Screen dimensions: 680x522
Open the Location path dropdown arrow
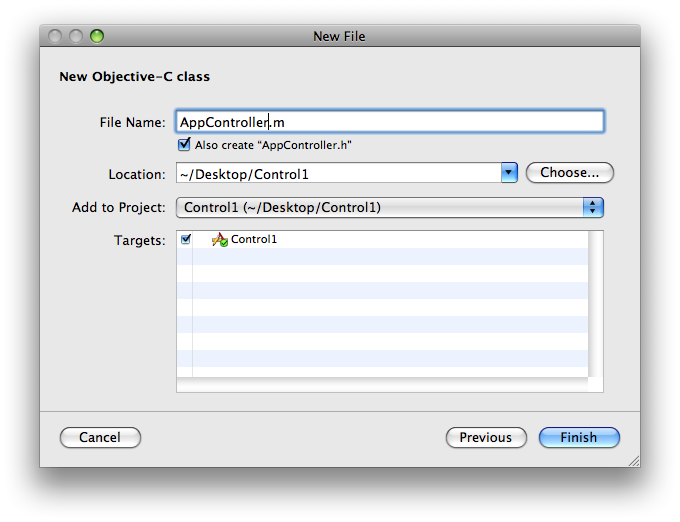point(509,173)
